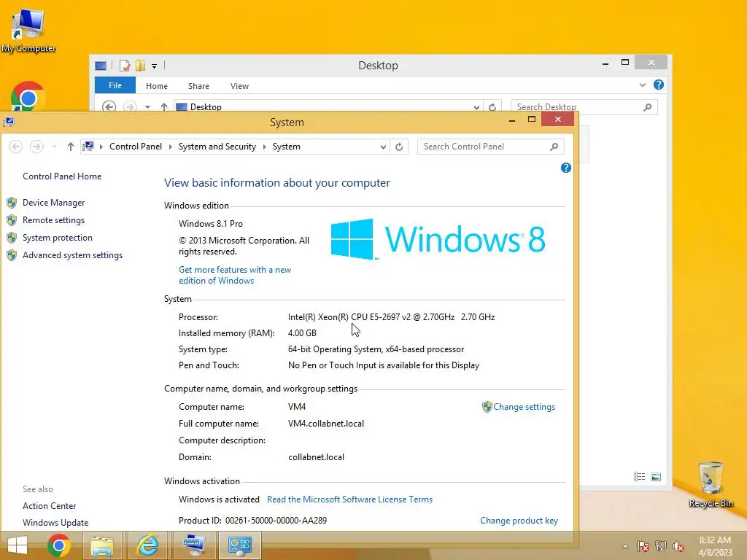The height and width of the screenshot is (560, 747).
Task: Expand the arrow after Control Panel breadcrumb
Action: click(x=170, y=147)
